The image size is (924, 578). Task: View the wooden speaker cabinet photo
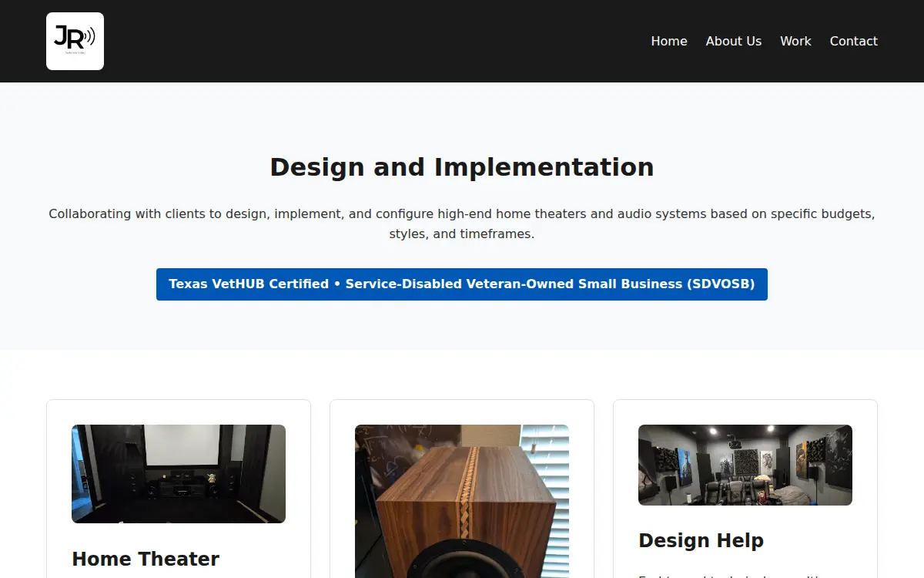tap(462, 501)
